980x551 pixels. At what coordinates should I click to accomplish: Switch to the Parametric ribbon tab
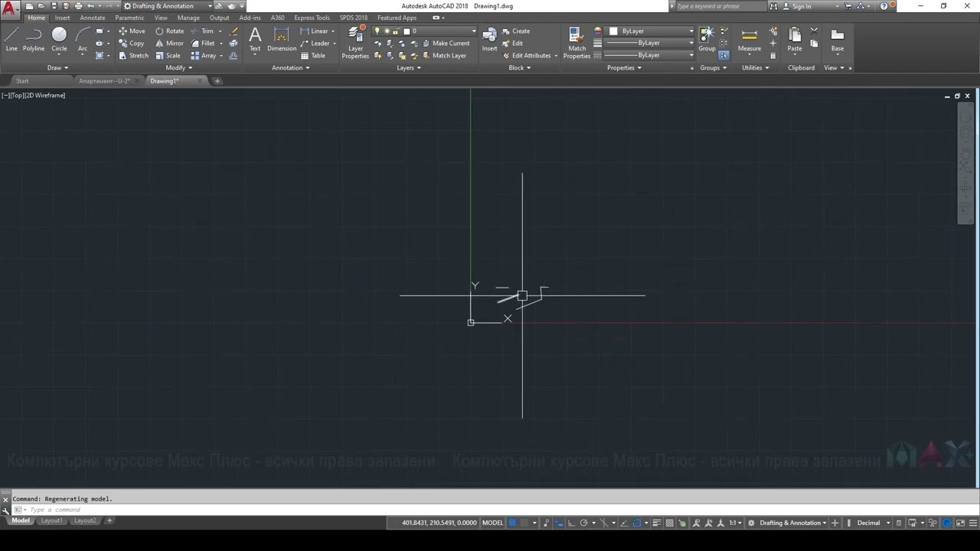pyautogui.click(x=129, y=18)
